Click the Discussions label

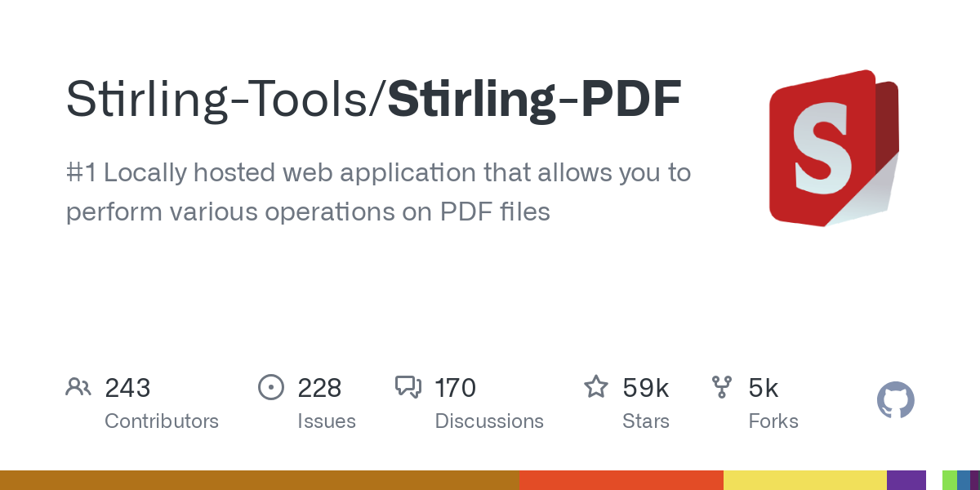(x=489, y=421)
